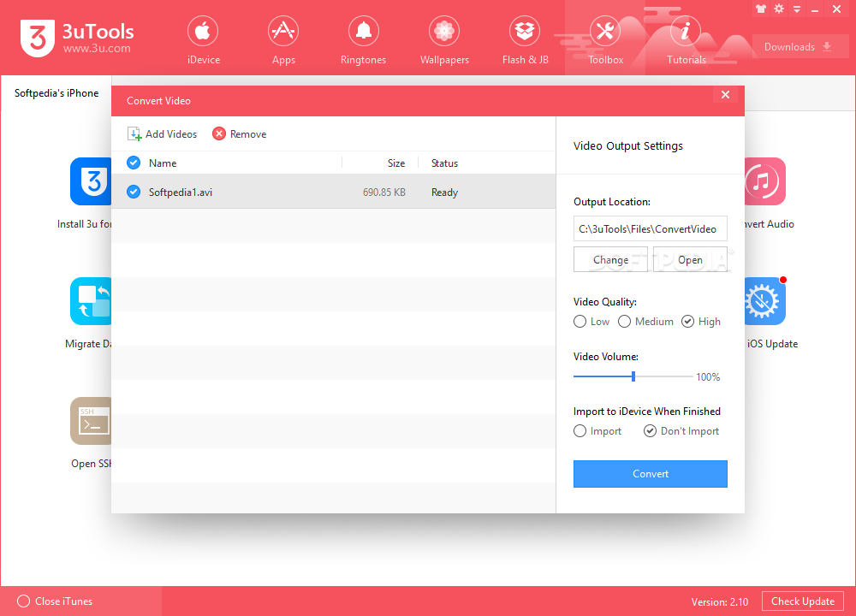856x616 pixels.
Task: Click the Size column header
Action: [396, 163]
